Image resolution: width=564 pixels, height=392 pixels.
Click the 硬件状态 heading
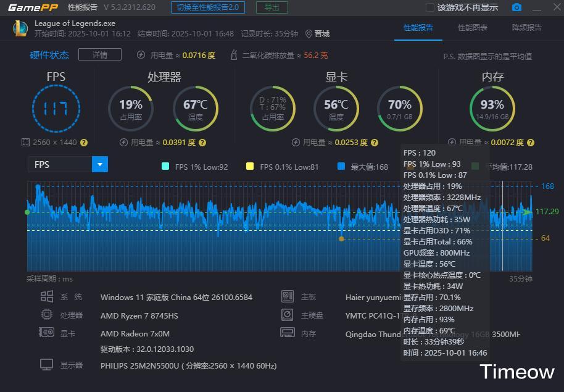click(49, 55)
